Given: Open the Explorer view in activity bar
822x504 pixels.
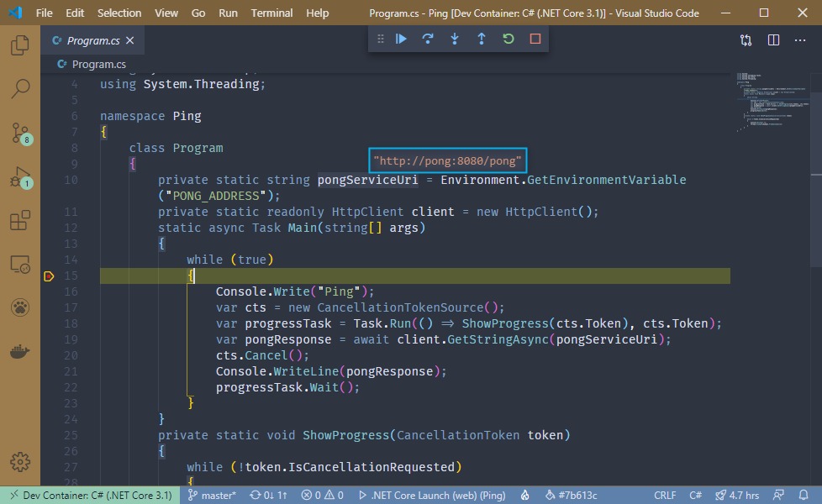Looking at the screenshot, I should click(x=20, y=45).
